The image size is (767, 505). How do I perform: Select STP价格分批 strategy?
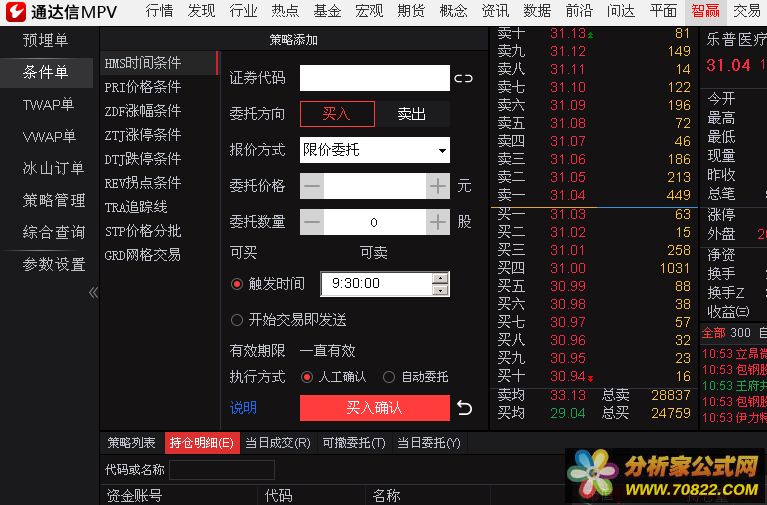(143, 231)
